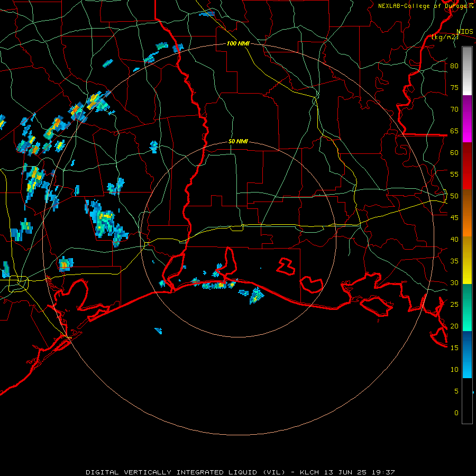The width and height of the screenshot is (476, 476).
Task: Click the NEXLAB-College of DuPage credit text
Action: point(424,6)
